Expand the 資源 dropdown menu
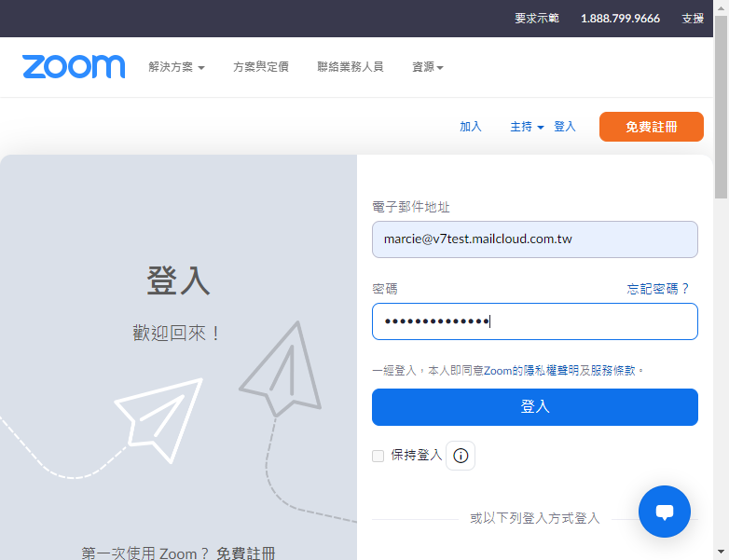The image size is (729, 560). tap(428, 67)
